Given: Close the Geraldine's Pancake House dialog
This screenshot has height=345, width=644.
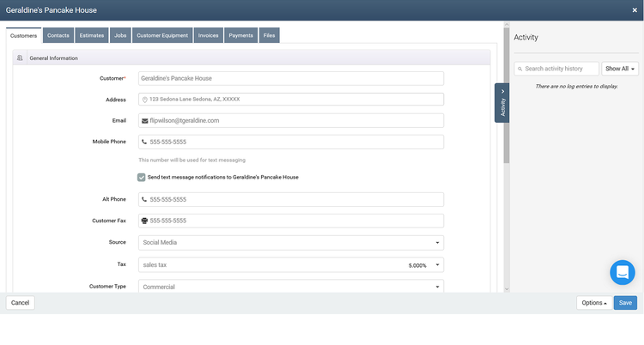Looking at the screenshot, I should point(635,10).
